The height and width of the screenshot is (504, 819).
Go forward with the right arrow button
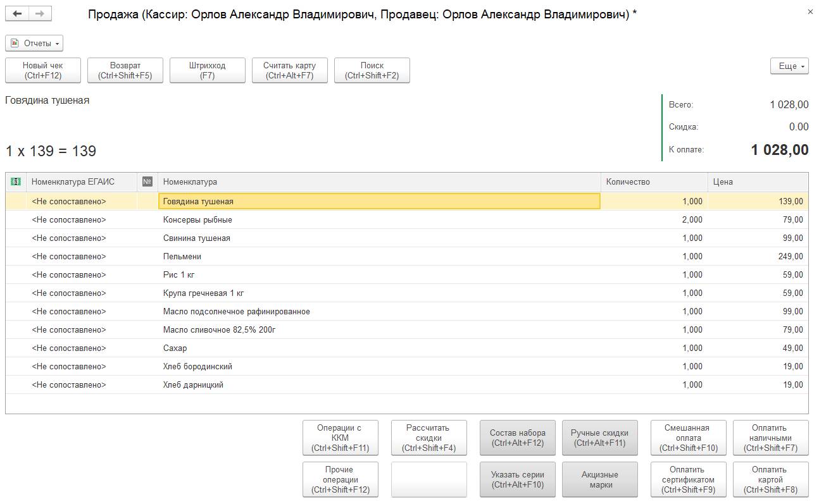coord(40,14)
